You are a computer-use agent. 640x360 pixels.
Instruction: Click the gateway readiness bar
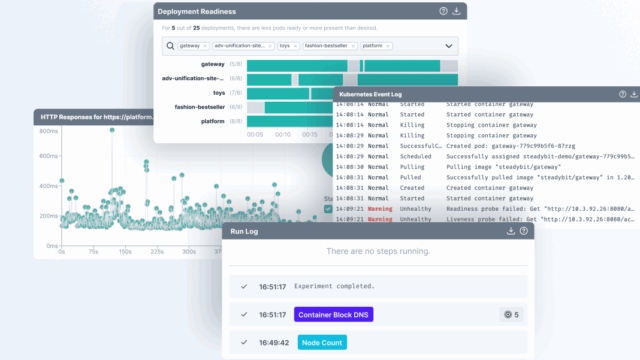click(x=352, y=66)
